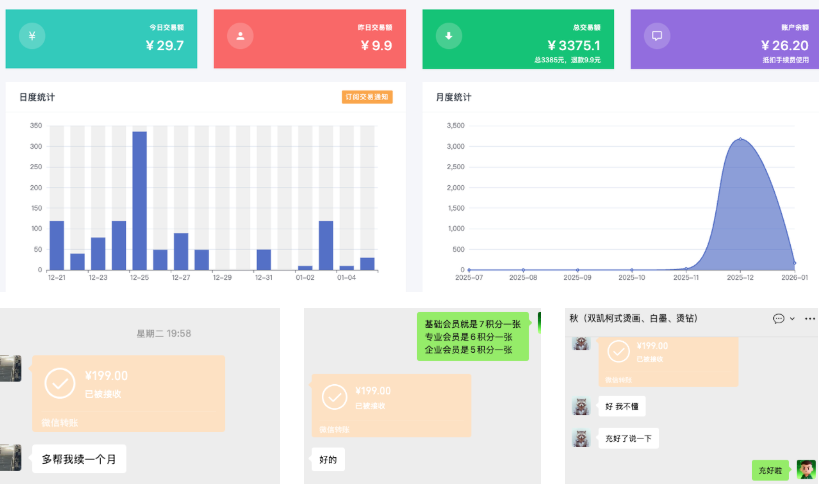Open the ¥199.00 transfer below 星期二 19:58
827x489 pixels.
(x=129, y=394)
